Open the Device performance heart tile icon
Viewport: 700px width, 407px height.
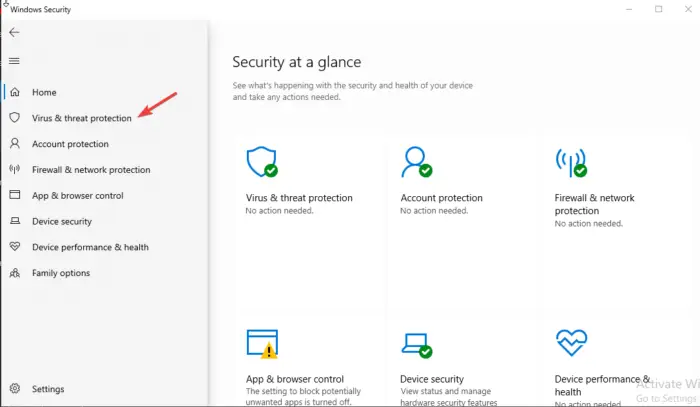[x=571, y=343]
